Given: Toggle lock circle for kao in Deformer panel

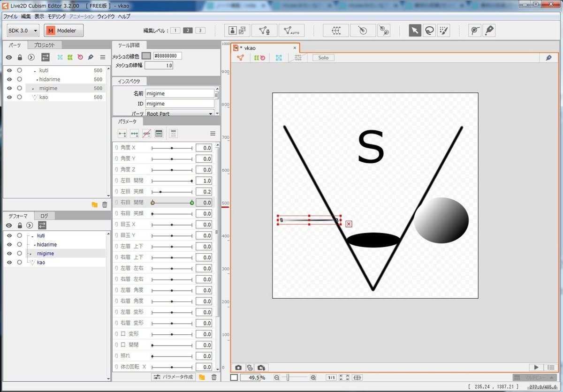Looking at the screenshot, I should pos(19,262).
